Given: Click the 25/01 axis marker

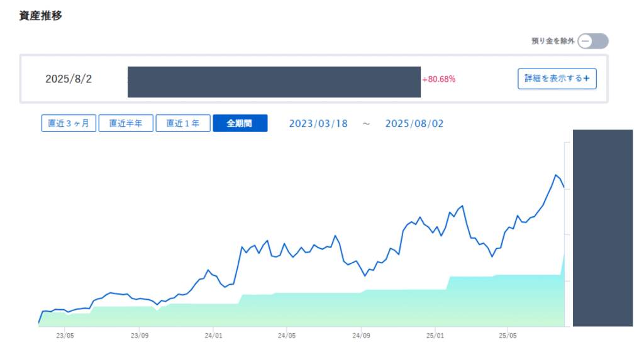Looking at the screenshot, I should tap(435, 336).
